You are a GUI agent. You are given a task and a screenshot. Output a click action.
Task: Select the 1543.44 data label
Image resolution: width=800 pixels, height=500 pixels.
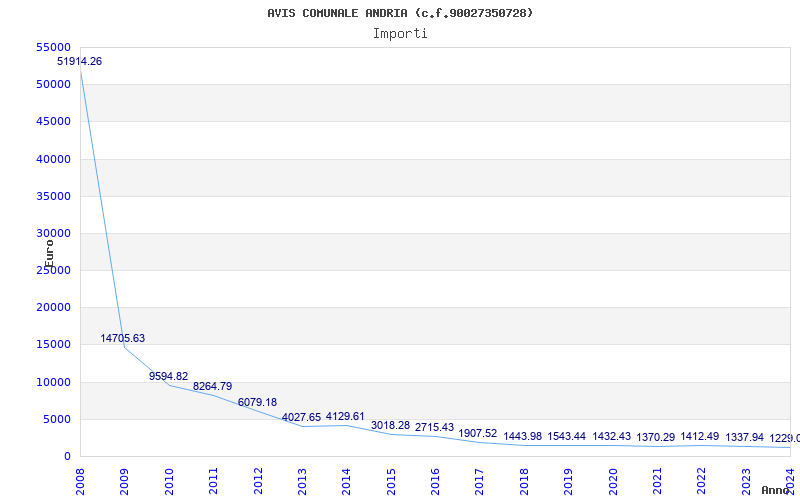click(x=567, y=436)
